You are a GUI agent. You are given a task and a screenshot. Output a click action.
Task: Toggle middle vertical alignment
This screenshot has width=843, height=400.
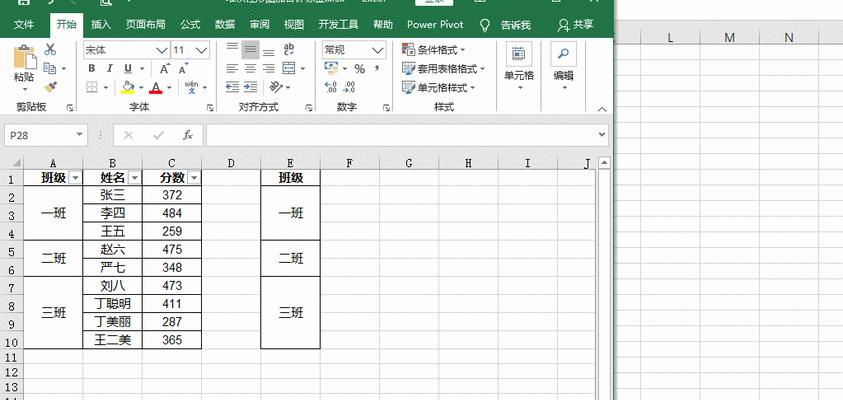(251, 50)
